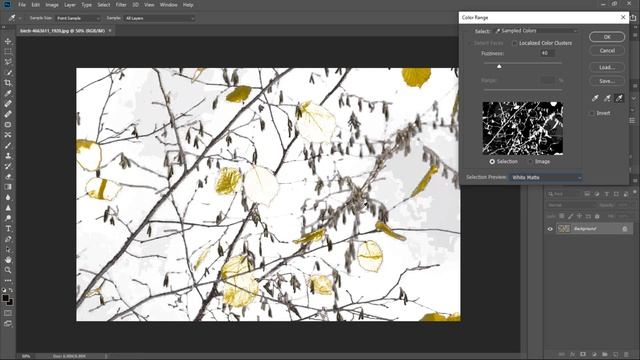Open the Select Sampled Colors dropdown
640x360 pixels.
pyautogui.click(x=536, y=31)
